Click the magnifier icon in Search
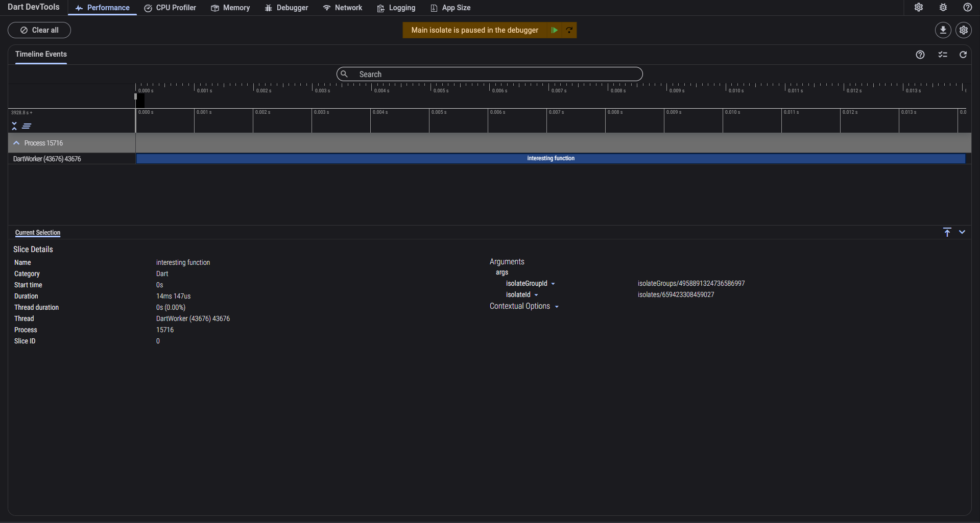The width and height of the screenshot is (980, 523). 344,74
